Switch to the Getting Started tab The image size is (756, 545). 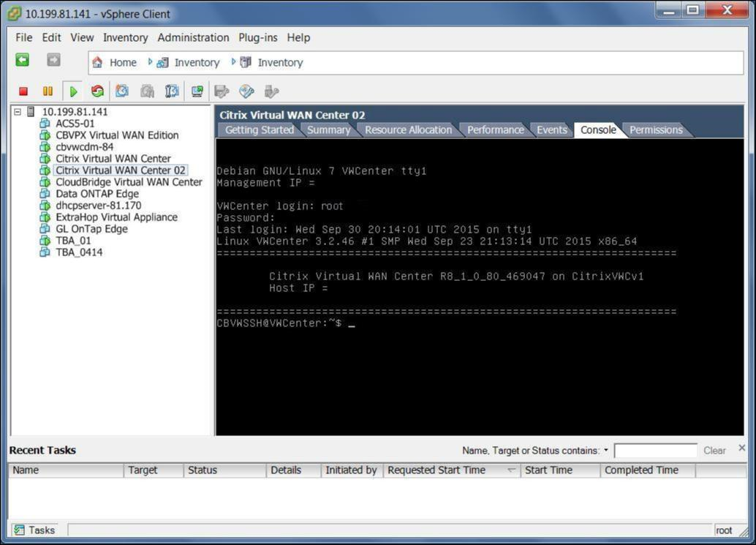[260, 129]
